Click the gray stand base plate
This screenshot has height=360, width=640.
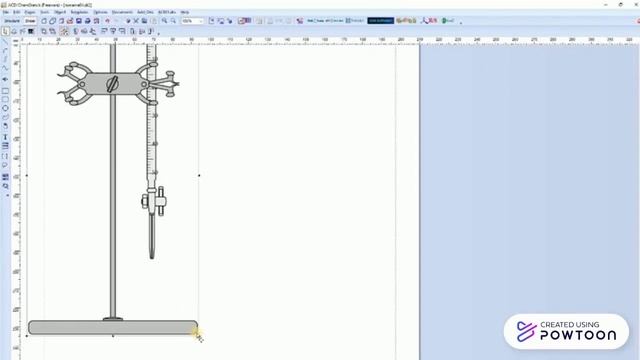pos(113,328)
